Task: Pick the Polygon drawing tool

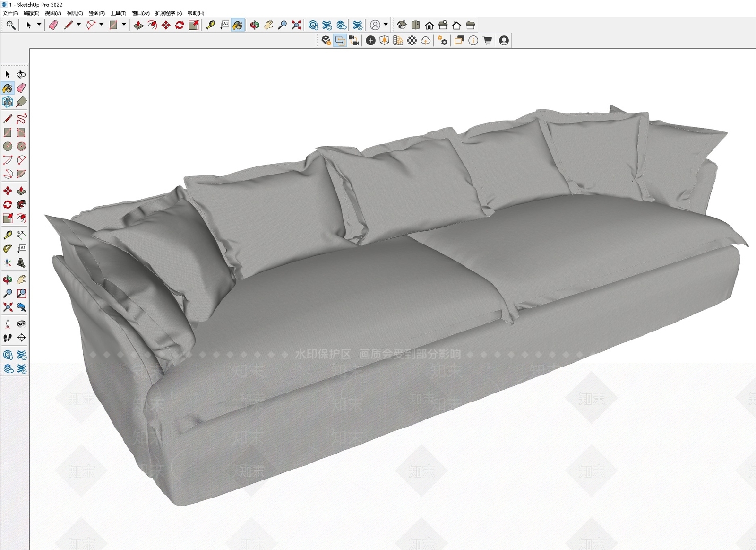Action: [21, 146]
